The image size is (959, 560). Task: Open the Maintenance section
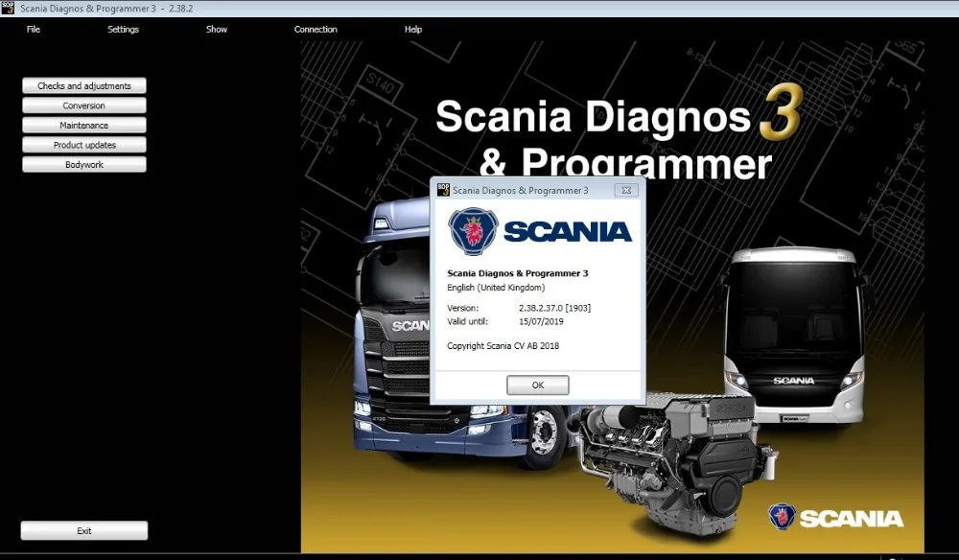coord(84,125)
